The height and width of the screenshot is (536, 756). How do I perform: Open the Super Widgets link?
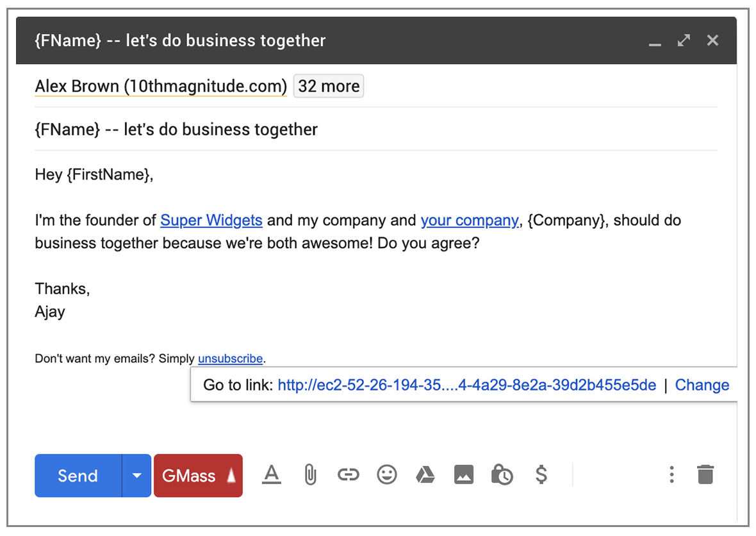point(211,221)
